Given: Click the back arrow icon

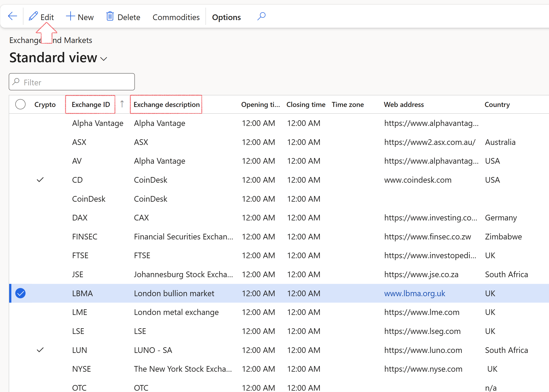Looking at the screenshot, I should pyautogui.click(x=13, y=17).
